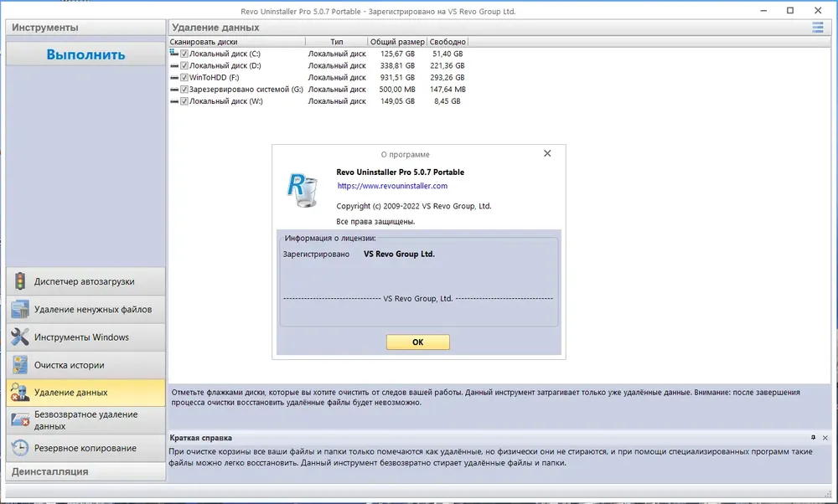Uncheck the Зарезервировано системой (G:) checkbox
The height and width of the screenshot is (504, 838).
click(184, 89)
